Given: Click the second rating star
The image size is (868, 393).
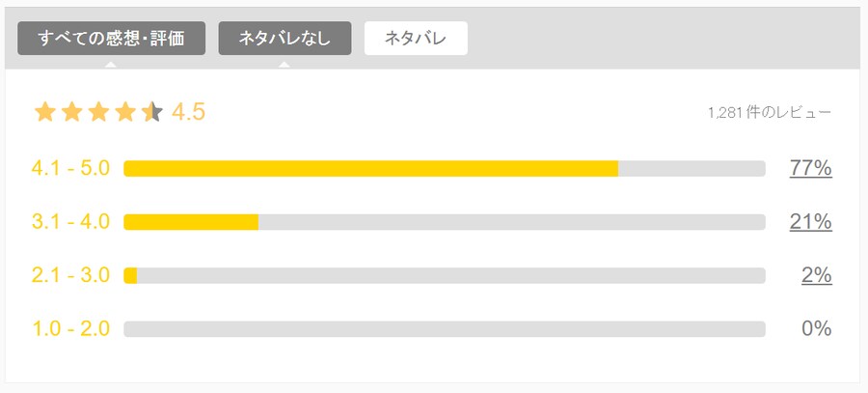Looking at the screenshot, I should coord(71,112).
